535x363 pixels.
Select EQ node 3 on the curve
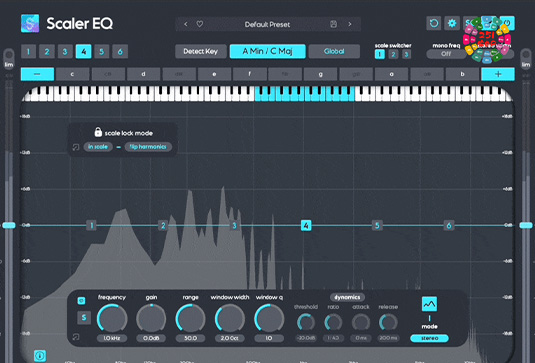click(x=234, y=225)
